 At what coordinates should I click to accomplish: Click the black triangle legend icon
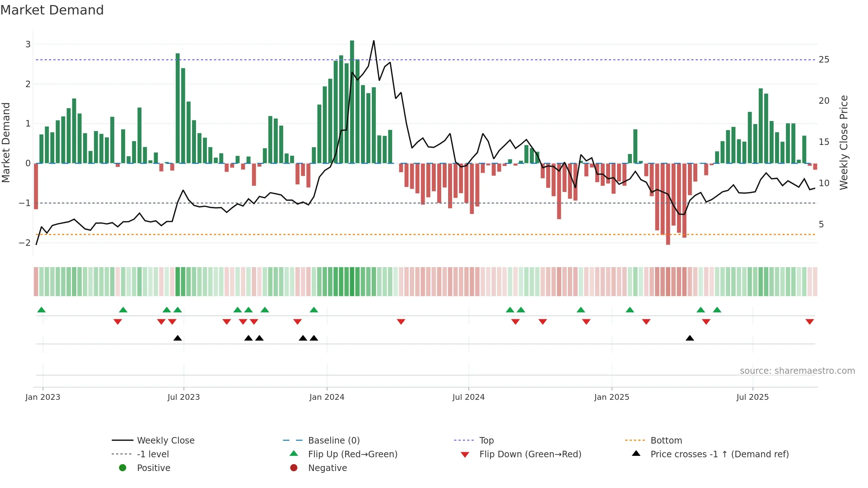click(636, 453)
